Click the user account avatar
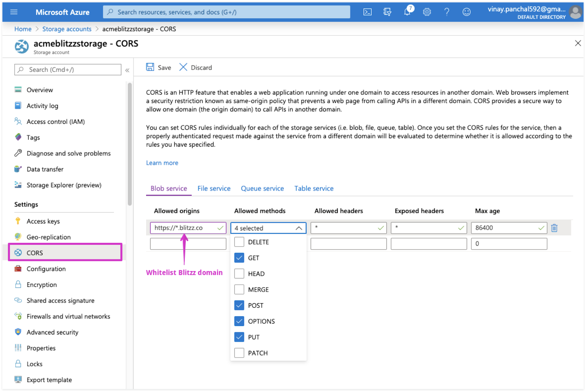Image resolution: width=586 pixels, height=392 pixels. coord(575,12)
